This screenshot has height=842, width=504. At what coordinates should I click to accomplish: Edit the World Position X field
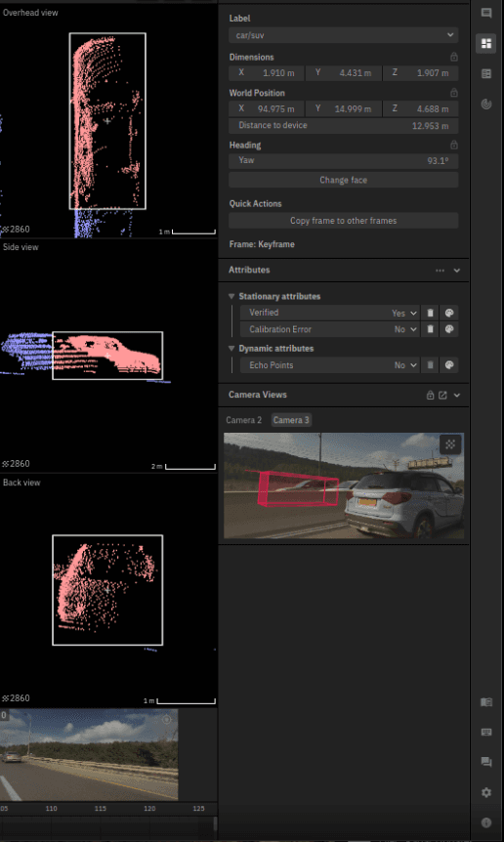tap(267, 109)
